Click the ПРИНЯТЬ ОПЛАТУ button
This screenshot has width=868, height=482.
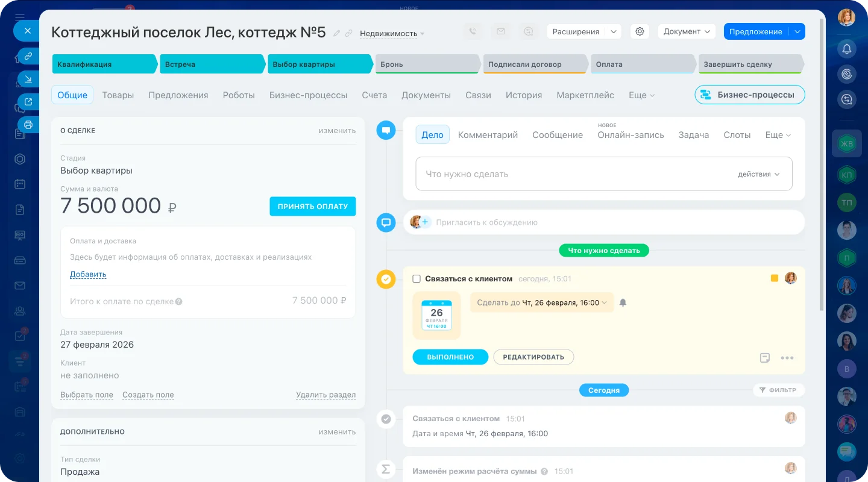click(312, 206)
